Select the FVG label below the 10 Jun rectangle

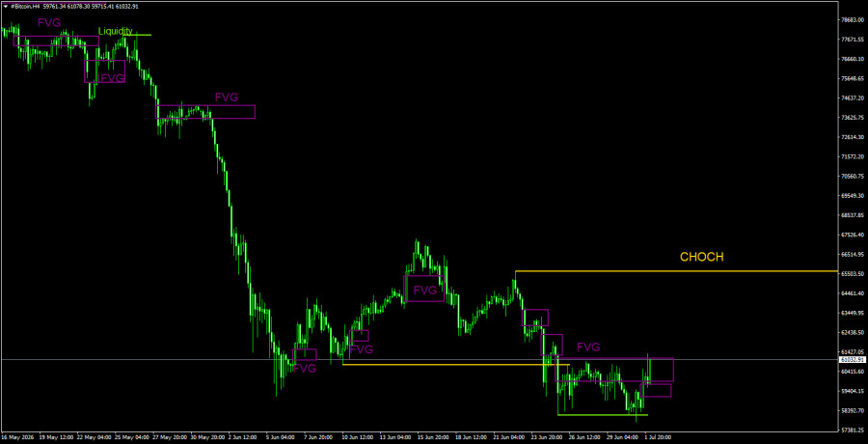pos(361,349)
